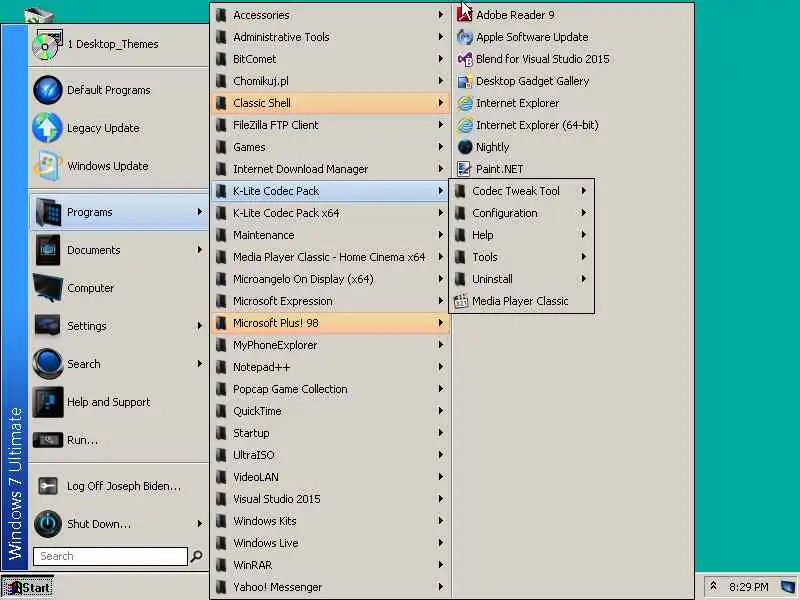Open Blend for Visual Studio 2015 icon
This screenshot has height=600, width=800.
pos(465,59)
